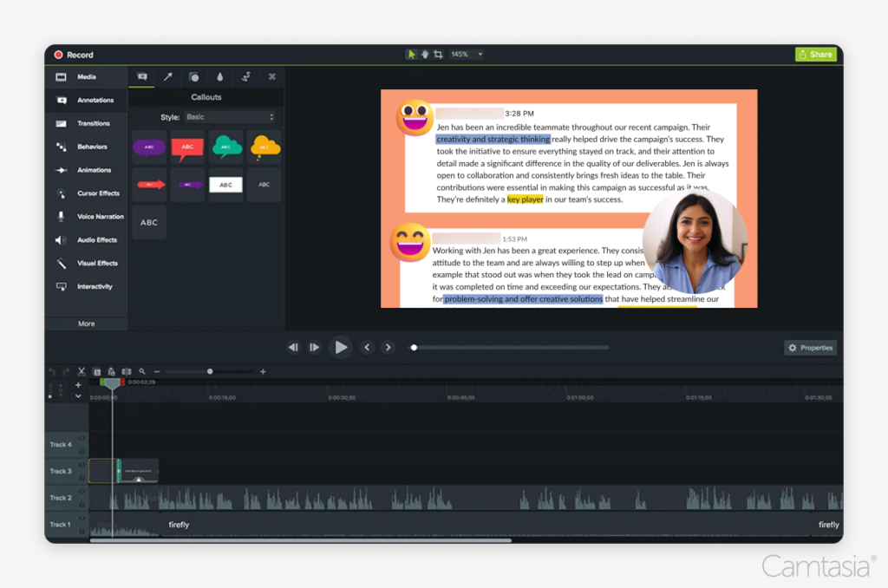This screenshot has width=888, height=588.
Task: Choose the purple speech bubble callout
Action: [x=149, y=147]
